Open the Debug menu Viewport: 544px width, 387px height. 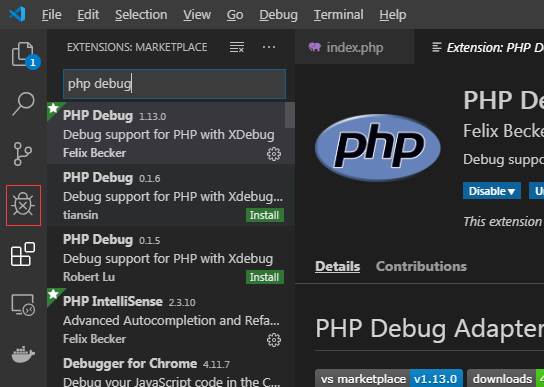coord(278,15)
